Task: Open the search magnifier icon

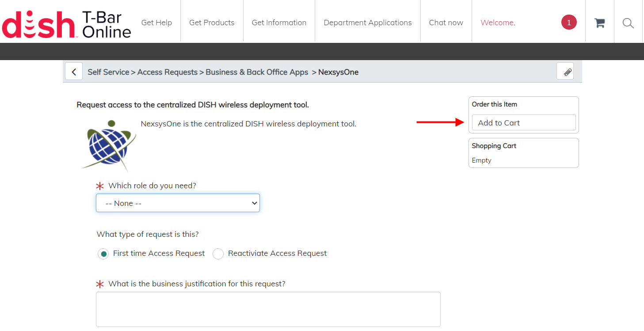Action: (x=628, y=23)
